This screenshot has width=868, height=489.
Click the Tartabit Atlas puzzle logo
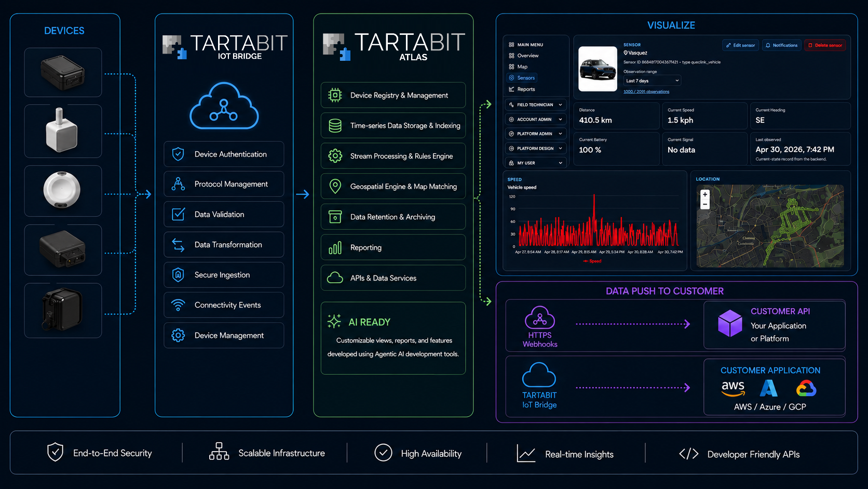(x=337, y=47)
